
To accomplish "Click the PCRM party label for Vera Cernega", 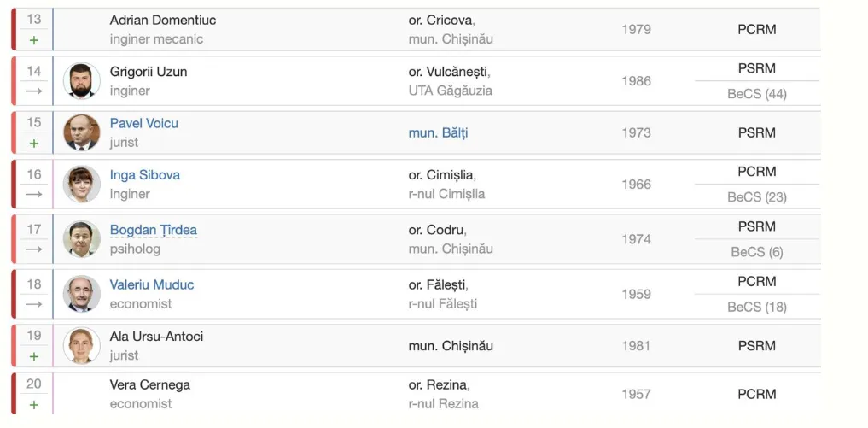I will [x=757, y=394].
